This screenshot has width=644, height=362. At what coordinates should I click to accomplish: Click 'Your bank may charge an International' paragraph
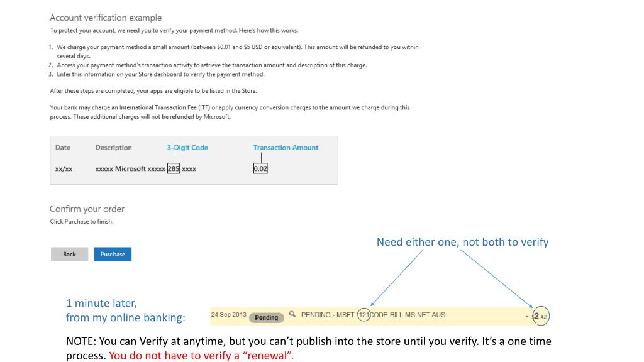pos(230,112)
